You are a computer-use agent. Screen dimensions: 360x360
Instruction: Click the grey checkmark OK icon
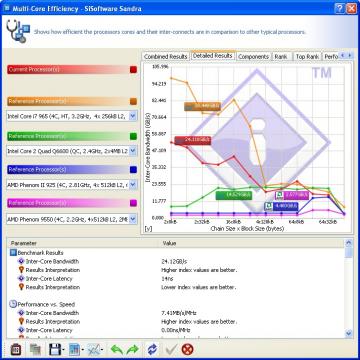(171, 349)
